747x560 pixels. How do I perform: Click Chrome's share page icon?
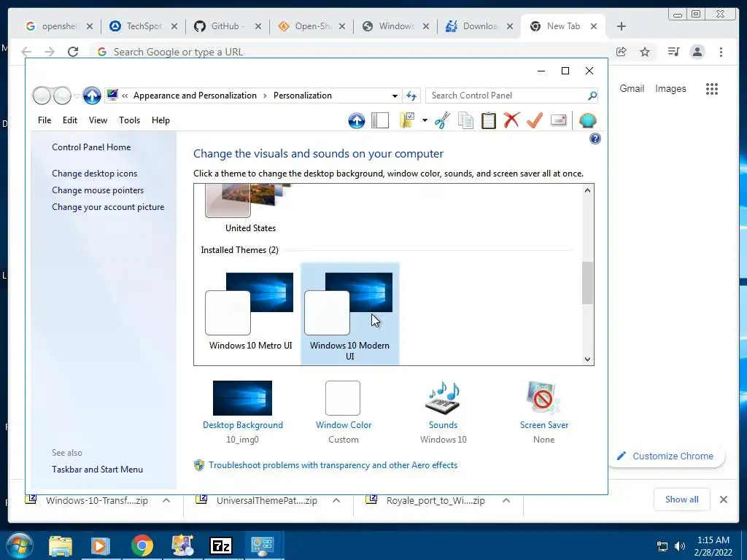[x=622, y=52]
